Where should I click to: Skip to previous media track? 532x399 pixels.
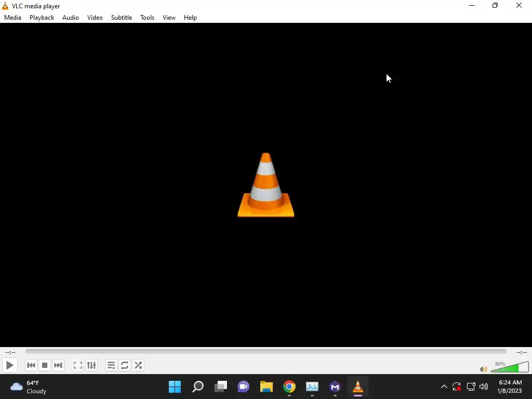click(x=31, y=365)
